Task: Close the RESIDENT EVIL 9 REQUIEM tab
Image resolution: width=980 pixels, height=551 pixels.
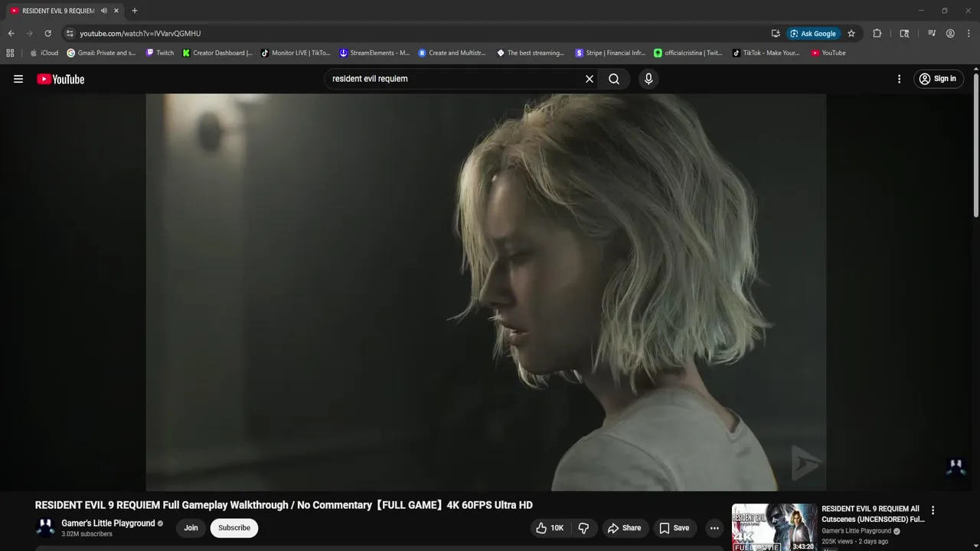Action: [116, 11]
